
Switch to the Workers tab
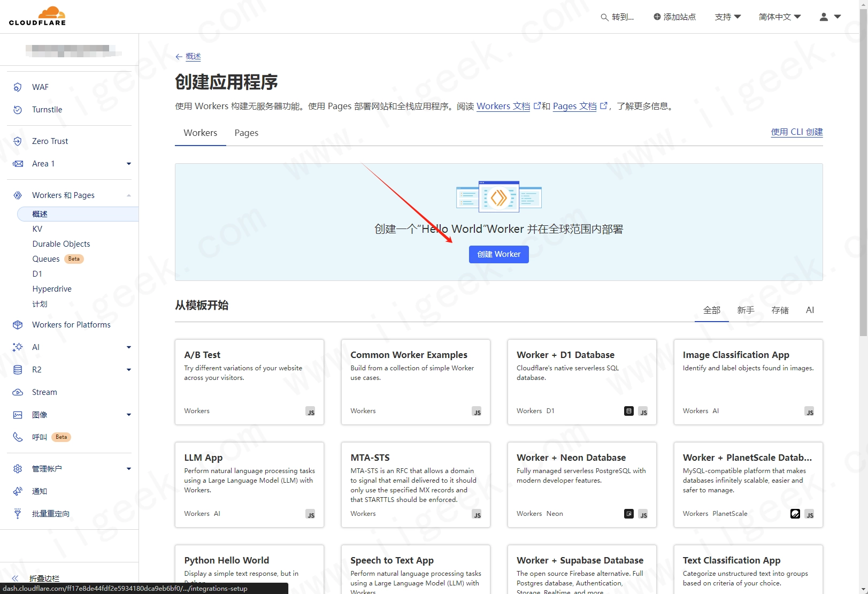point(201,133)
